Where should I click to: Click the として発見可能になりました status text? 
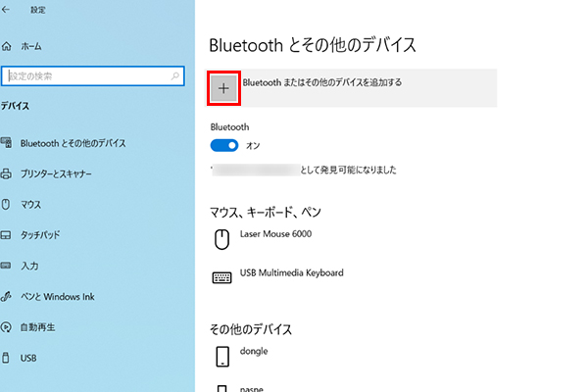(348, 170)
